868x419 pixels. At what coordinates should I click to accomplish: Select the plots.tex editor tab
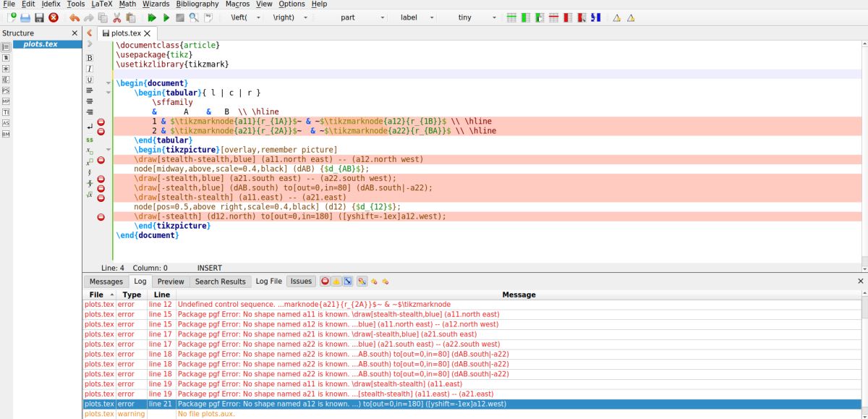pos(126,33)
